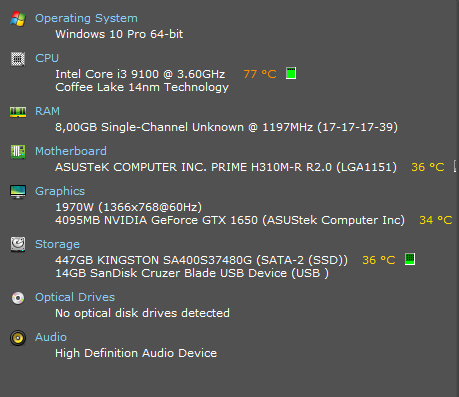This screenshot has height=397, width=459.
Task: Open the Storage section heading
Action: (x=57, y=244)
